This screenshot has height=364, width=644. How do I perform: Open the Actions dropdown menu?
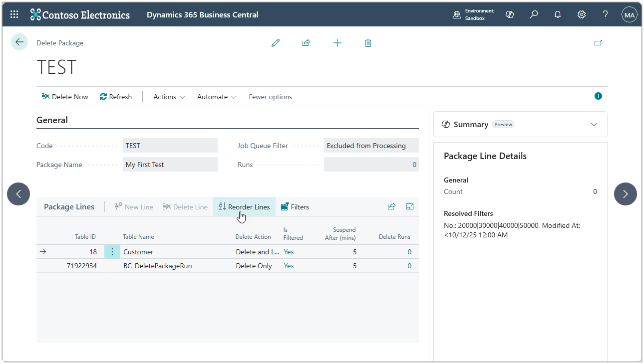(169, 97)
